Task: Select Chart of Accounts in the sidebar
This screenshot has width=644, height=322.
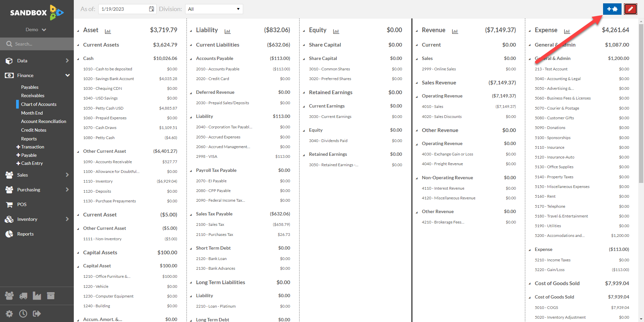Action: tap(39, 104)
